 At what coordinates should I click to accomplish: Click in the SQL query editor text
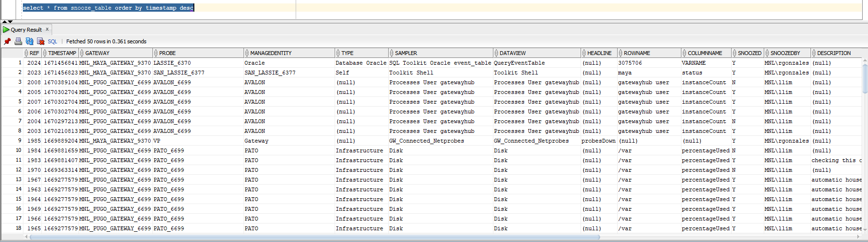pyautogui.click(x=108, y=8)
